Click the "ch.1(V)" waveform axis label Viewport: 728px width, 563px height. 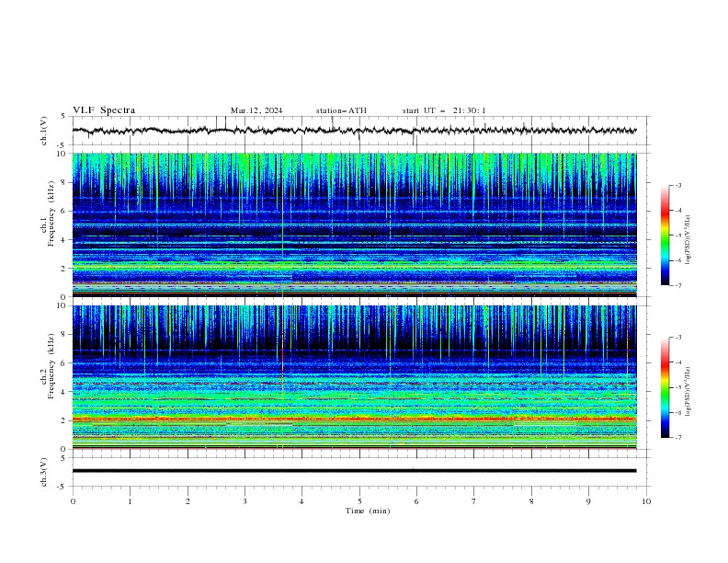[x=44, y=131]
